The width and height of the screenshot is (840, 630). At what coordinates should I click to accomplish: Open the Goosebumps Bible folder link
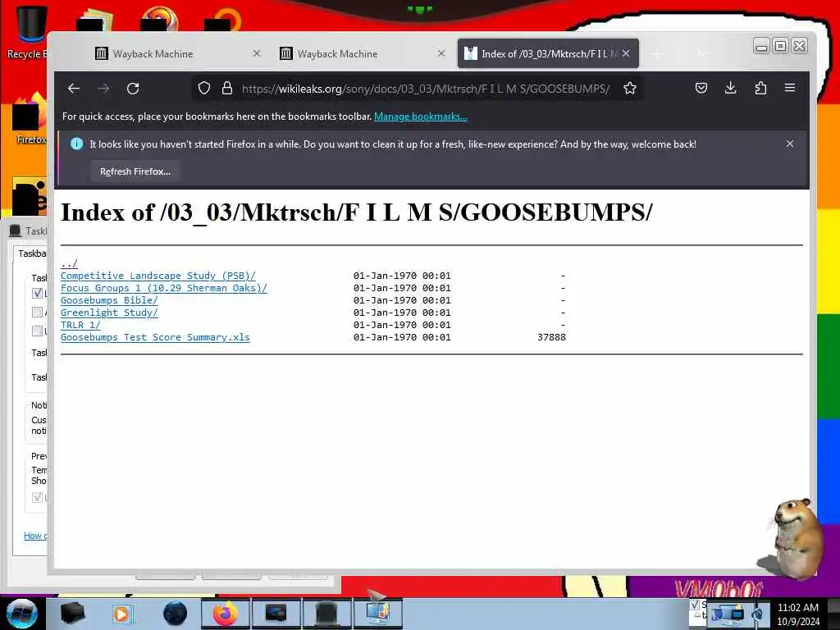point(109,300)
